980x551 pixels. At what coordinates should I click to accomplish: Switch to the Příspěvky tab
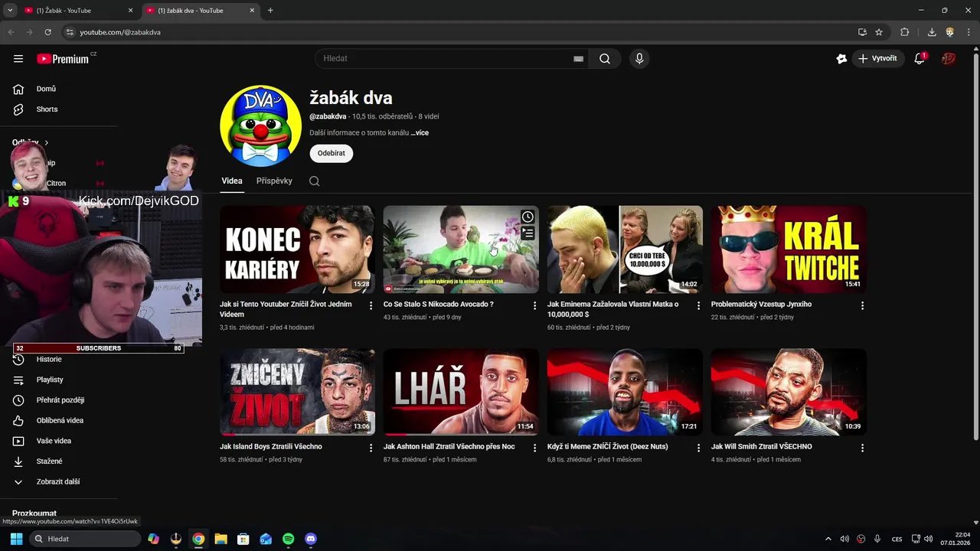click(274, 181)
